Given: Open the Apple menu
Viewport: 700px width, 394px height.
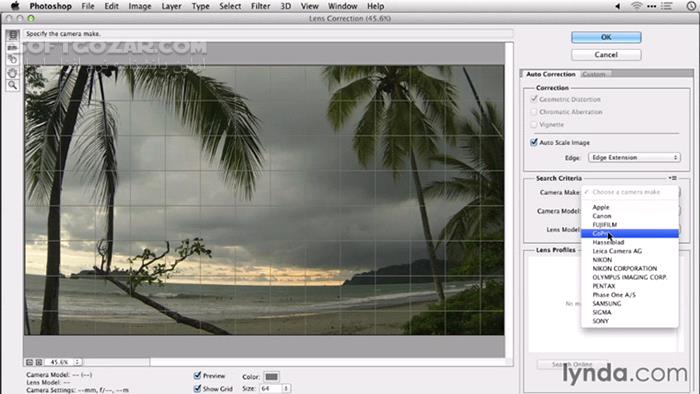Looking at the screenshot, I should (x=15, y=6).
